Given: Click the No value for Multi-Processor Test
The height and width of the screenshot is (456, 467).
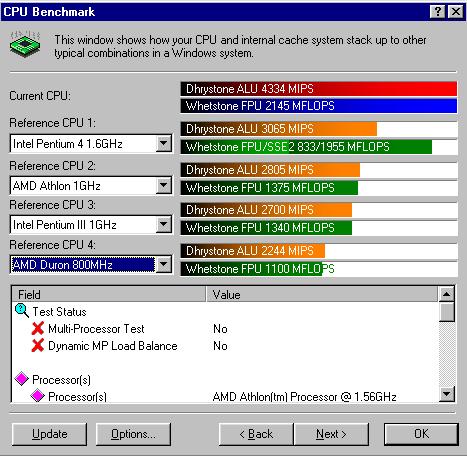Looking at the screenshot, I should click(x=220, y=329).
